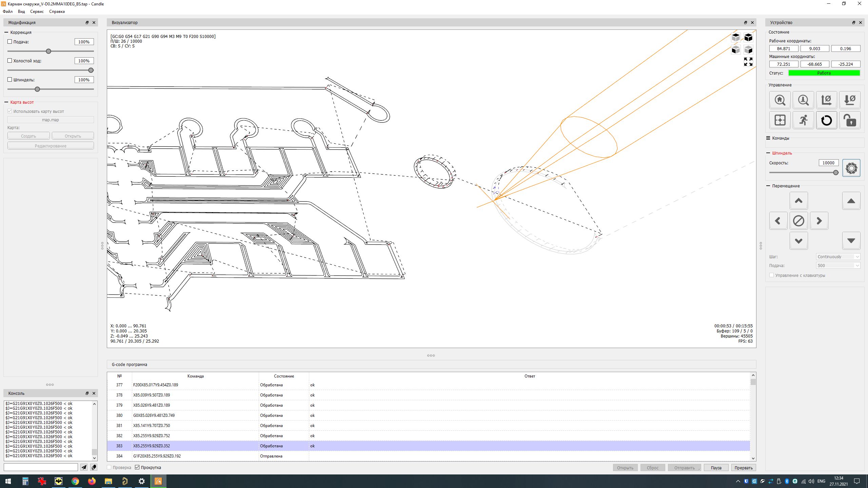
Task: Click the Z-probe icon button
Action: point(803,100)
